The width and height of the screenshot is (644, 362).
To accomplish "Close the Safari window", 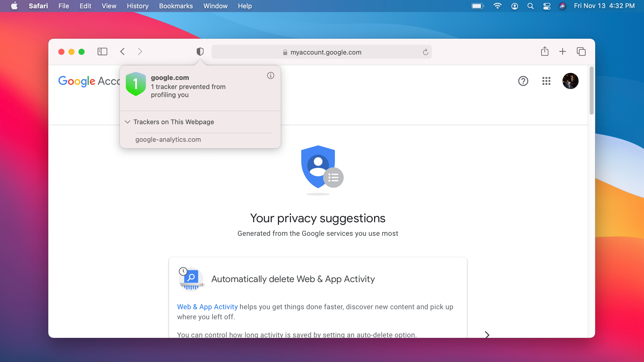I will click(61, 52).
